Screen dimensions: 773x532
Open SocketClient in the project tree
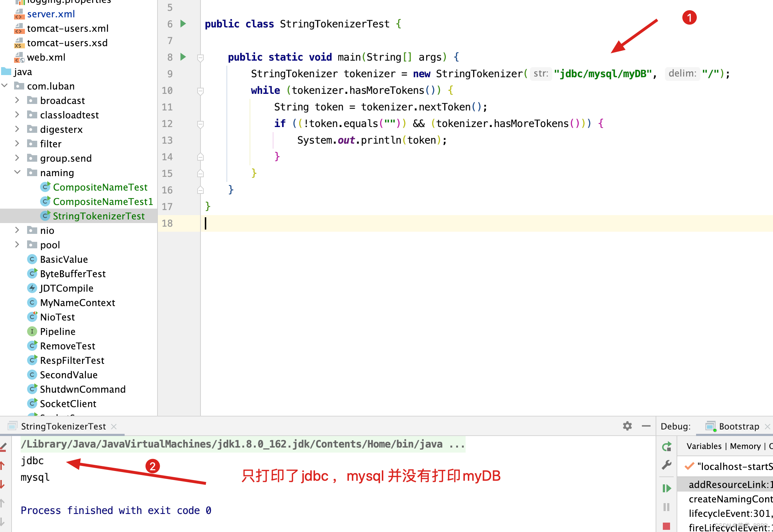(x=68, y=404)
